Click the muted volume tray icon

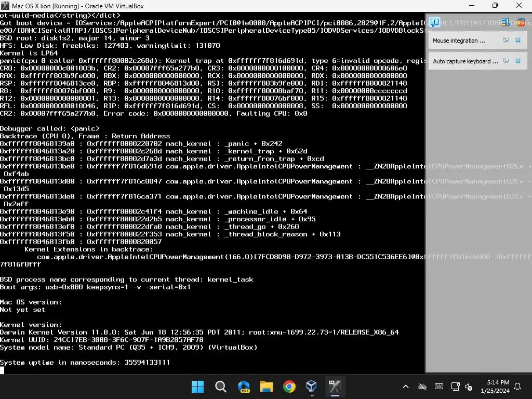[469, 387]
